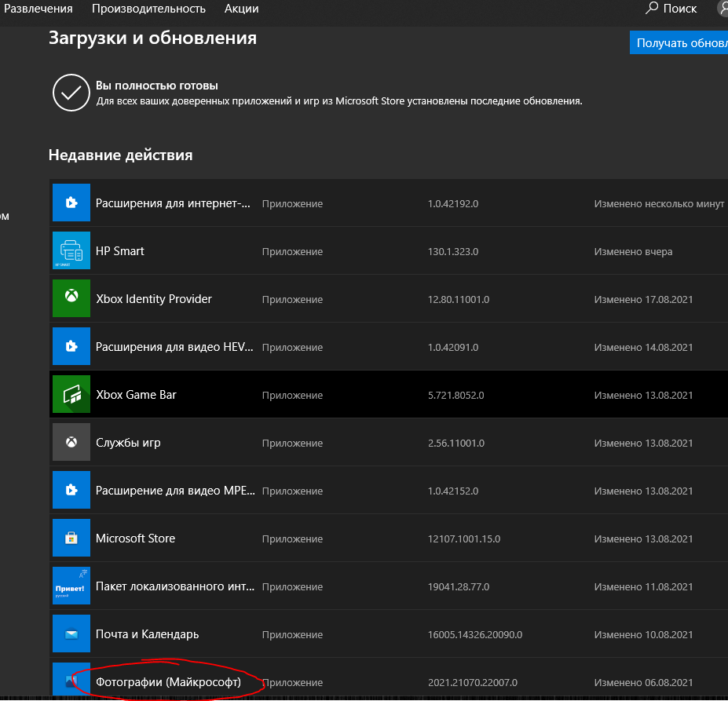Click the Microsoft Photos app icon
The image size is (728, 701).
[x=71, y=681]
